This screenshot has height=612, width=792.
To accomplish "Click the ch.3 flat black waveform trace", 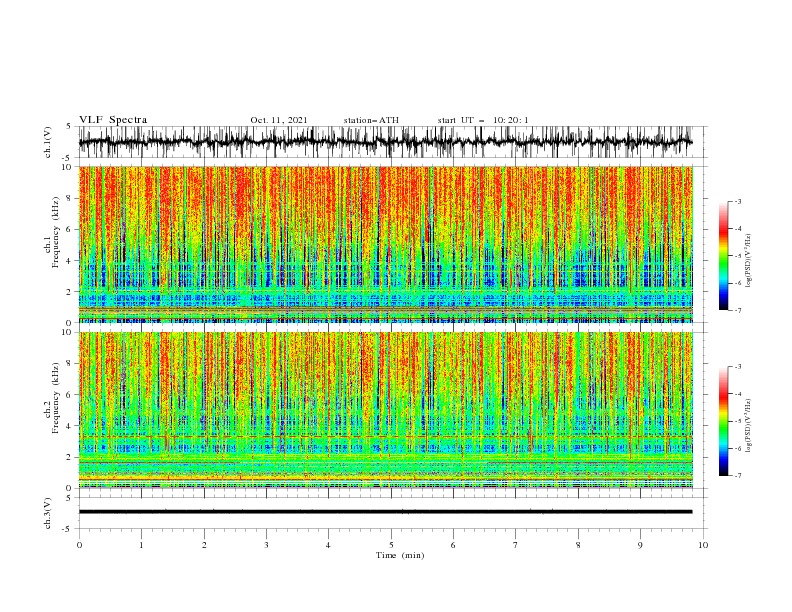I will 385,512.
